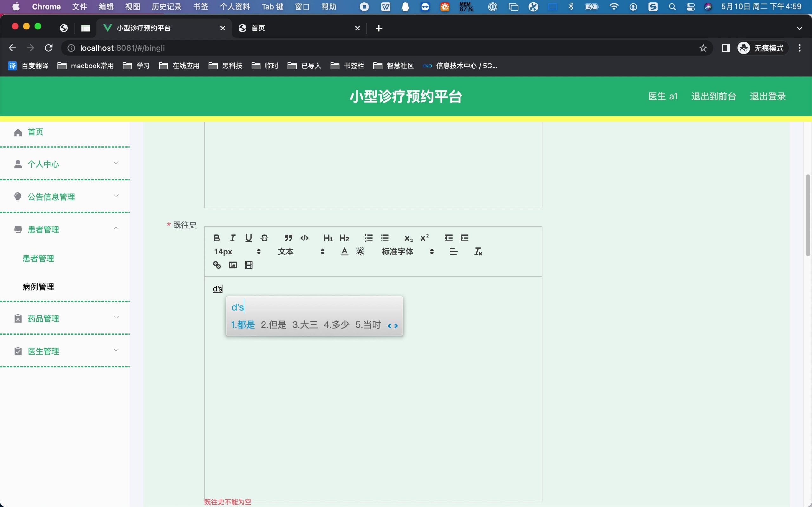Viewport: 812px width, 507px height.
Task: Apply ordered numbered list
Action: 369,238
